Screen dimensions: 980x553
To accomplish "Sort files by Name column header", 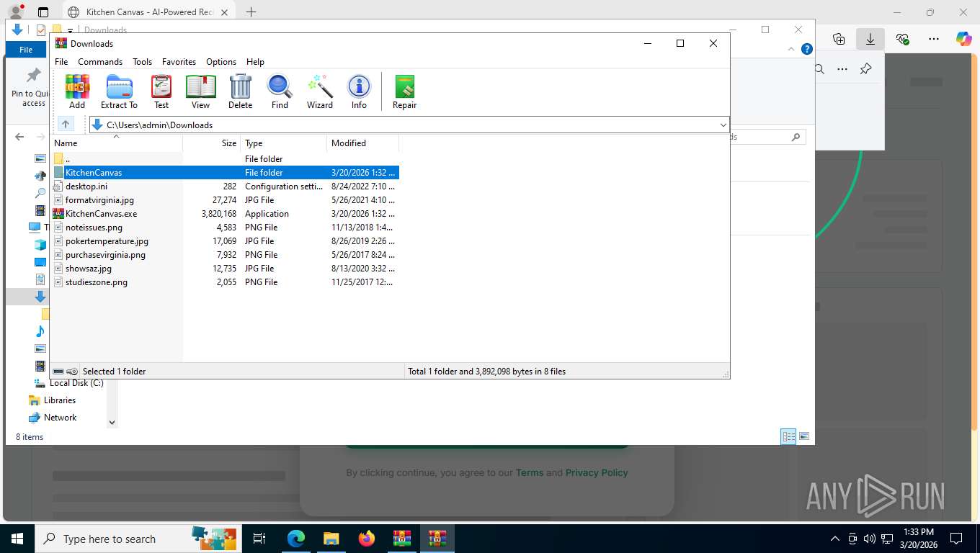I will (116, 143).
